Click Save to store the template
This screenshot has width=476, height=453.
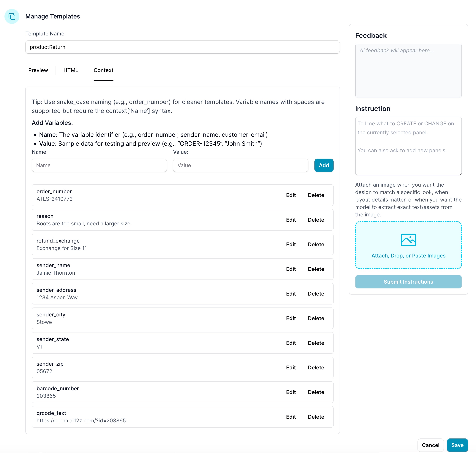coord(457,445)
